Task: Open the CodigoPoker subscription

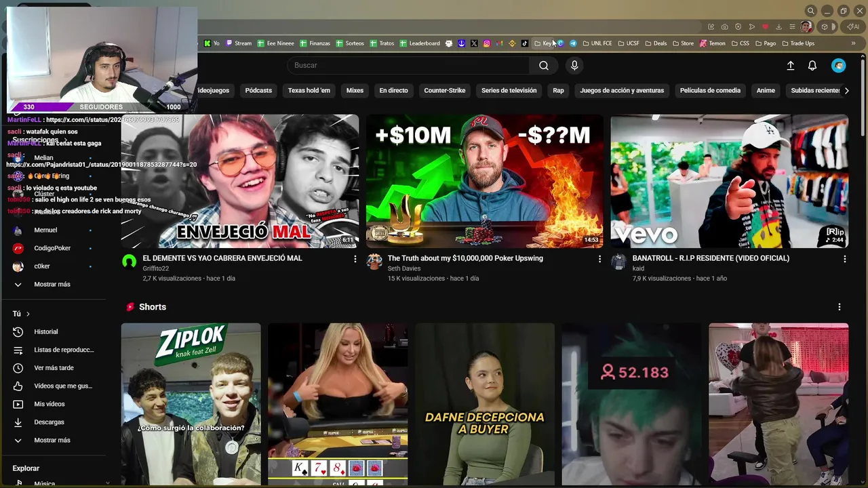Action: [x=52, y=248]
